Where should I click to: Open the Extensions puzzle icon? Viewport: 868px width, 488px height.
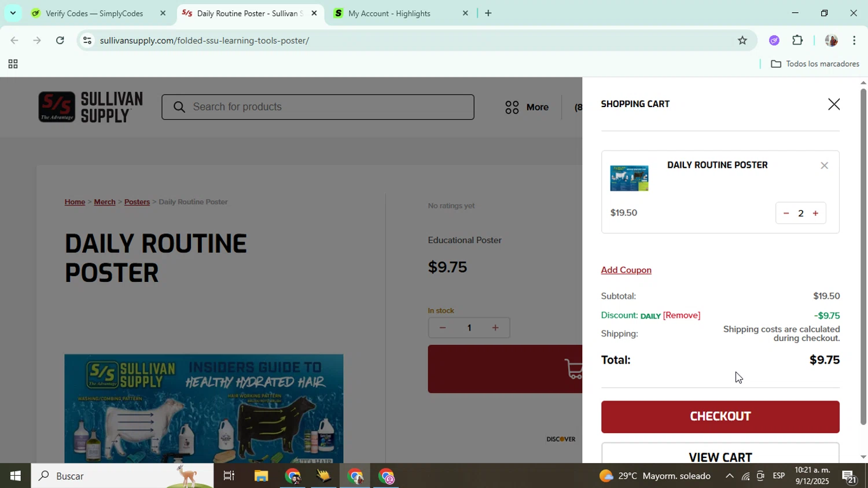(x=797, y=41)
